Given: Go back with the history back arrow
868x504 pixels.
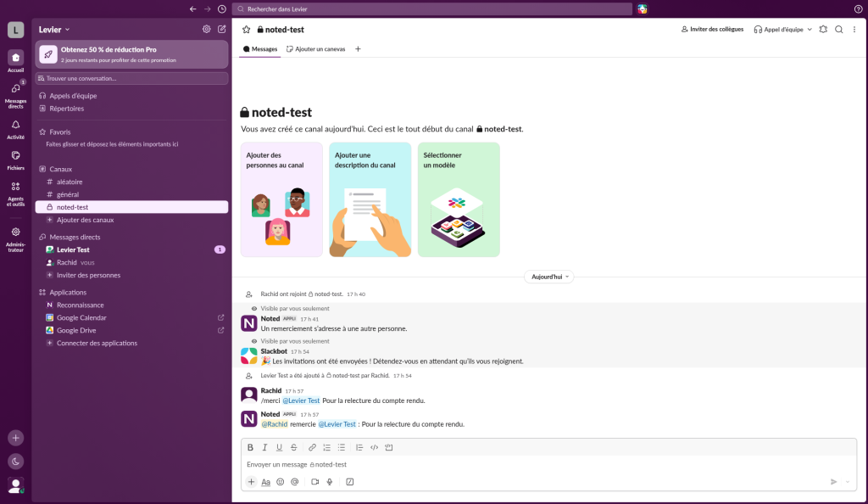Looking at the screenshot, I should pyautogui.click(x=192, y=8).
